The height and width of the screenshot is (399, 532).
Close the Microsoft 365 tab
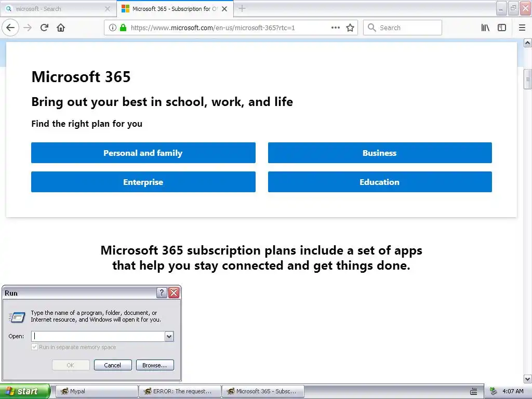224,9
